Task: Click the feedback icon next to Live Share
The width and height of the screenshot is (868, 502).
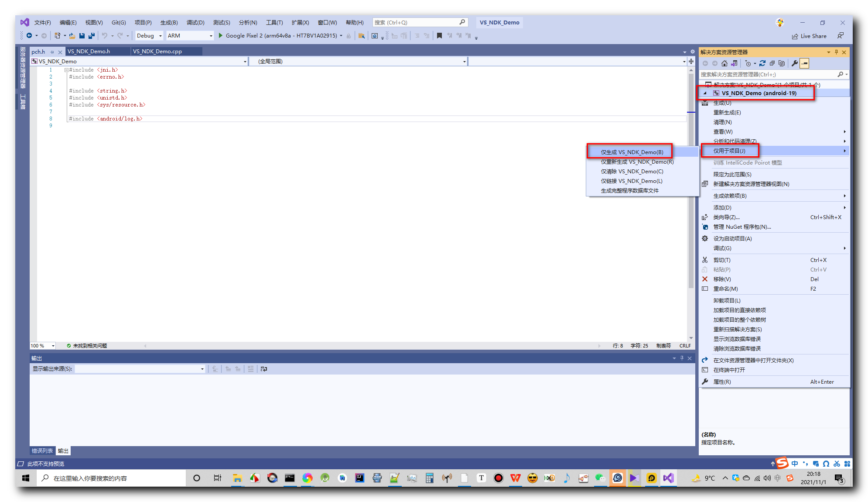Action: click(840, 36)
